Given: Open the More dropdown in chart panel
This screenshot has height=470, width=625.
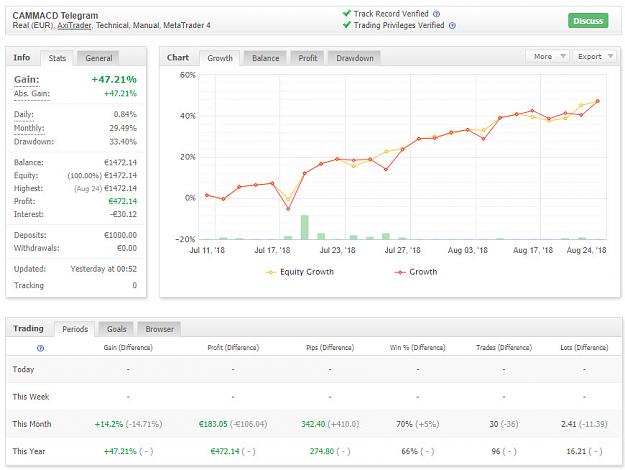Looking at the screenshot, I should [x=548, y=57].
